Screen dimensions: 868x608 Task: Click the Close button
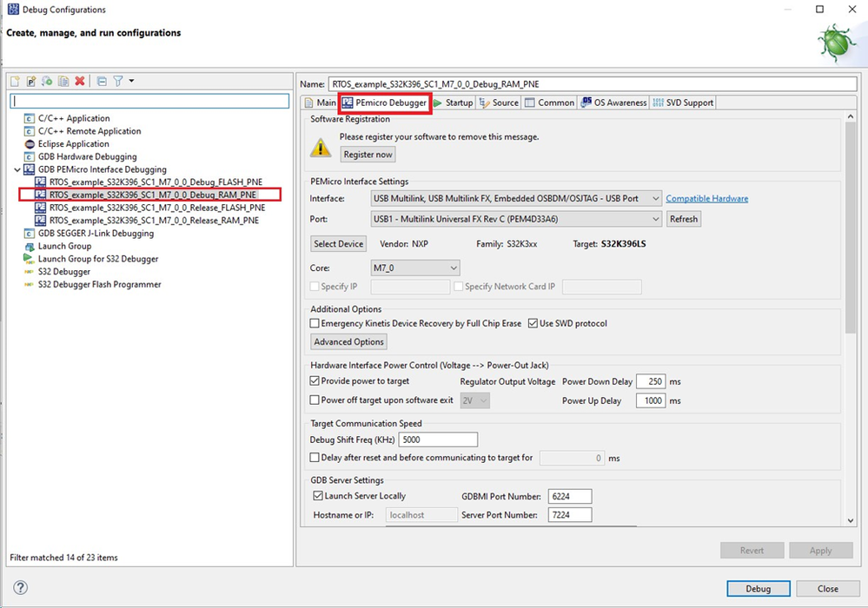(827, 589)
